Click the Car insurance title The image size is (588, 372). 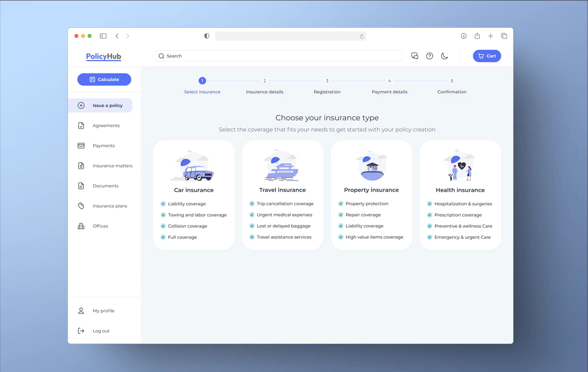pos(194,190)
